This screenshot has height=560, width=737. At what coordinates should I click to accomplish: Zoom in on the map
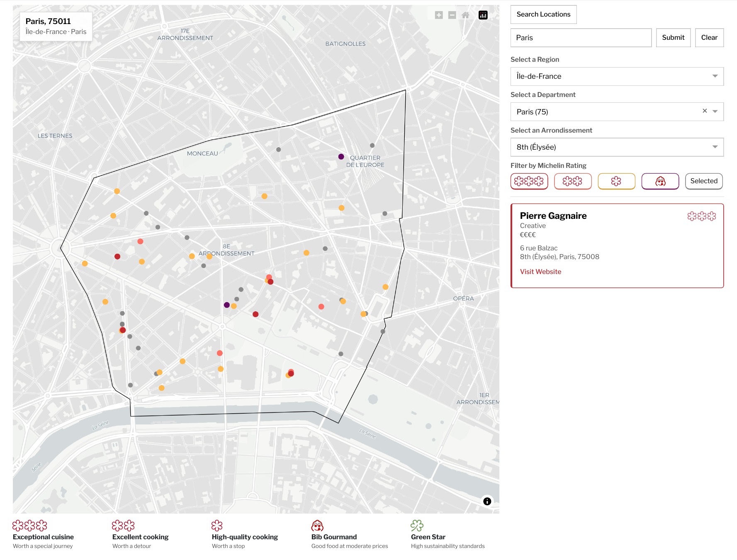point(439,15)
